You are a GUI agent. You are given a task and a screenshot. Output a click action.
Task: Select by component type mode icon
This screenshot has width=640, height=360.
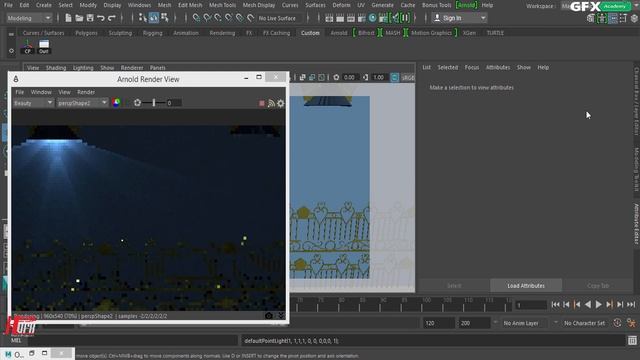164,18
